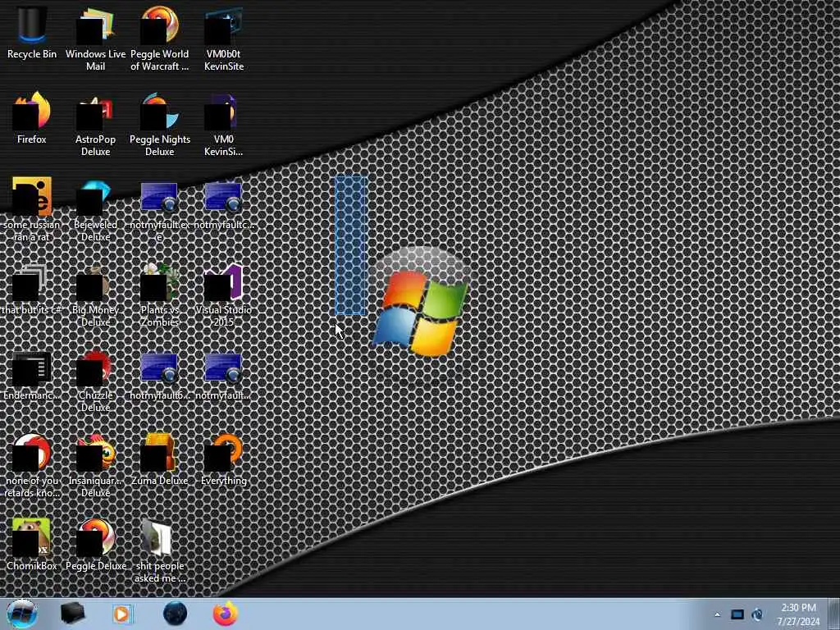Open Peggle Nights Deluxe shortcut

click(x=160, y=125)
